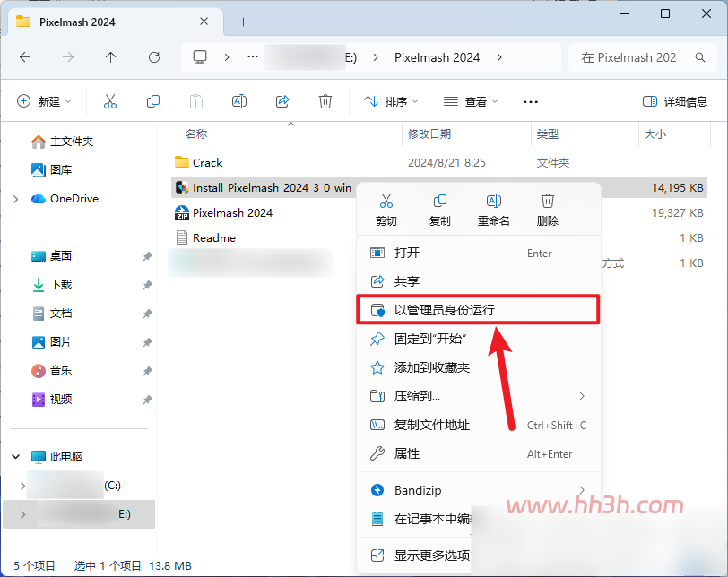Click the Cut icon in the toolbar
The height and width of the screenshot is (577, 728).
[110, 101]
